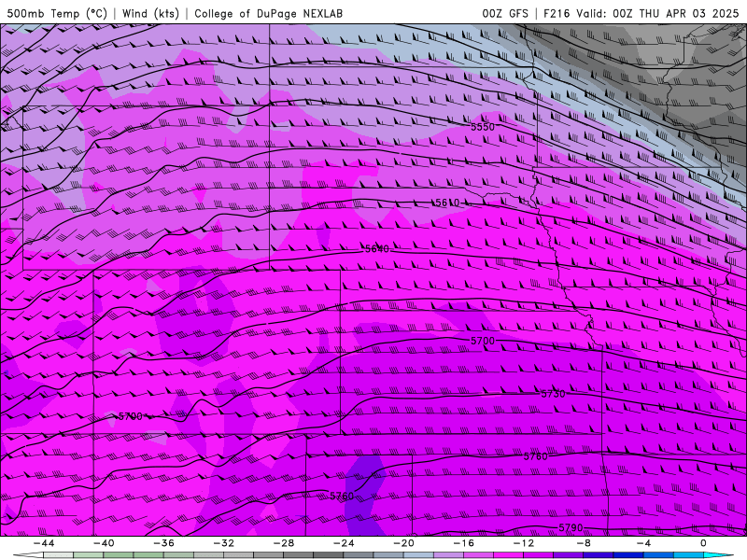
Task: Select the -12 color scale tick label
Action: coord(524,543)
